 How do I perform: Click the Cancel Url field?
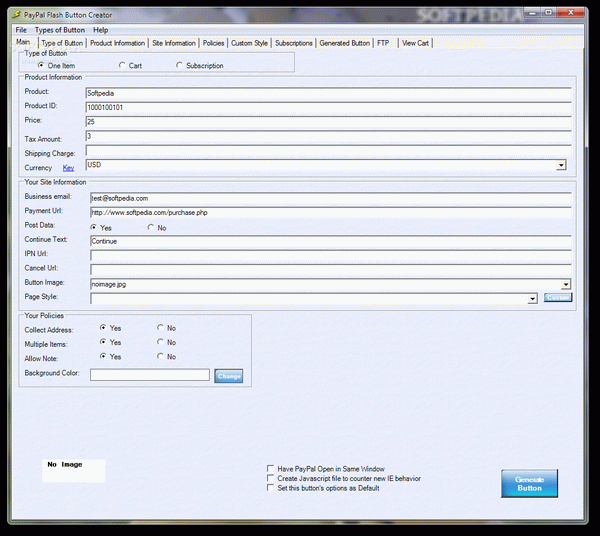click(x=331, y=270)
